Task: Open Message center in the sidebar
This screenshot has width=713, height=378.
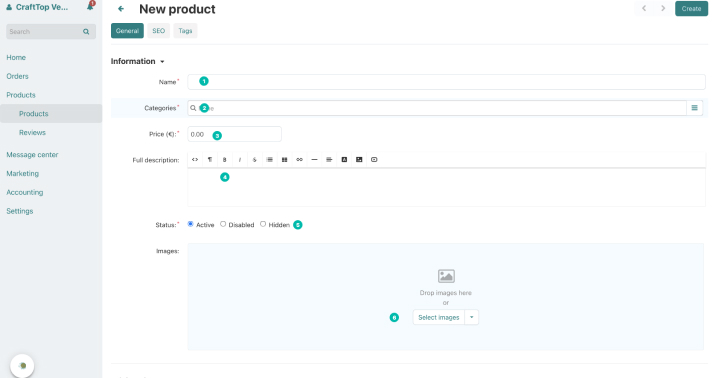Action: (x=32, y=155)
